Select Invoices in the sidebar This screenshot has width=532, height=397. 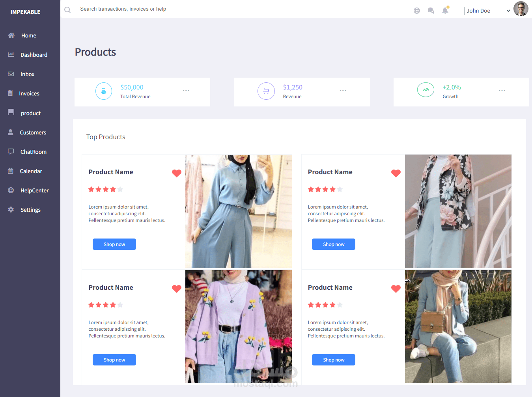coord(29,93)
